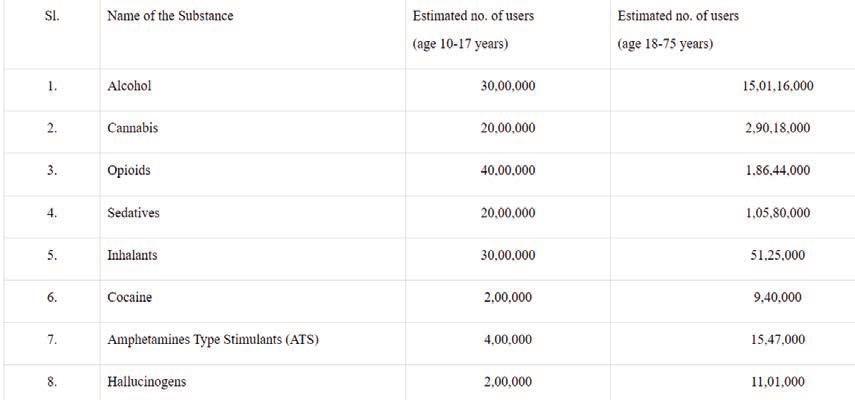The height and width of the screenshot is (400, 855).
Task: Select the 2,90,18,000 cannabis adult value
Action: pyautogui.click(x=778, y=128)
